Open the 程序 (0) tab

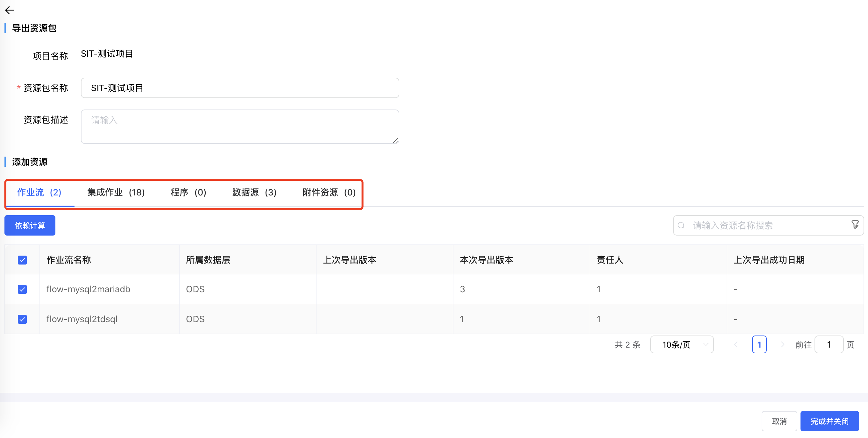point(189,192)
